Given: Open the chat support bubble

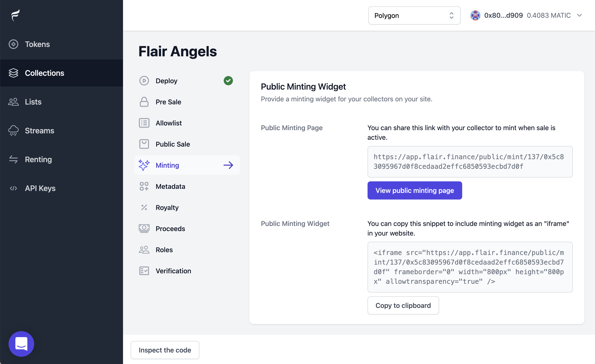Looking at the screenshot, I should pos(21,344).
